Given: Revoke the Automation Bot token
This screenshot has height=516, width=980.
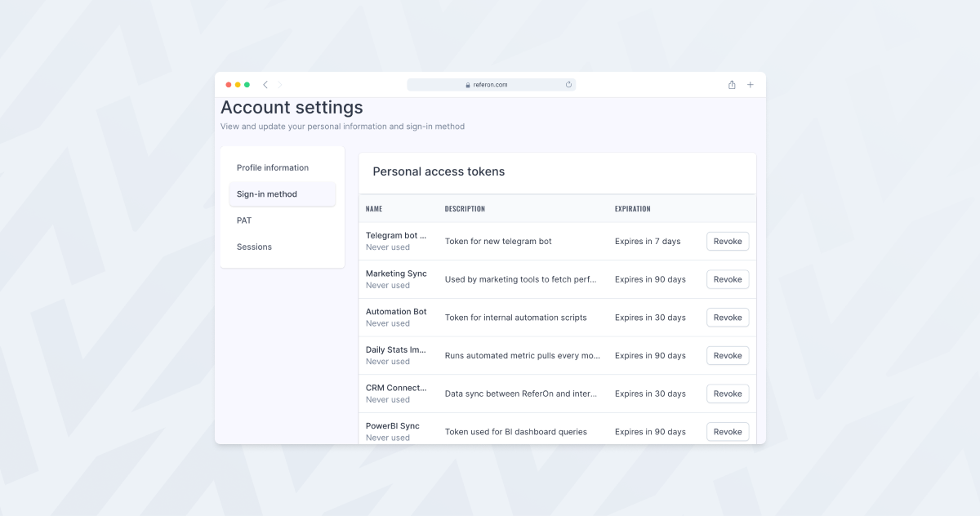Looking at the screenshot, I should pyautogui.click(x=727, y=318).
